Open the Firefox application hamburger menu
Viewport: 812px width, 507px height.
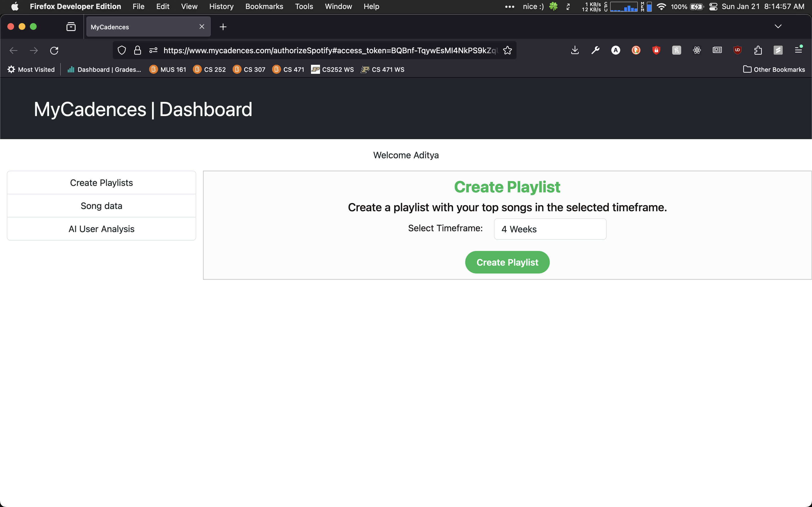point(798,50)
